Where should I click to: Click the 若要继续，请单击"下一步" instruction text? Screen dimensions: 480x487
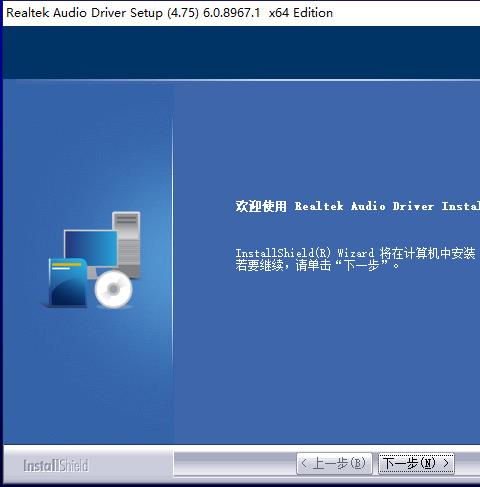tap(317, 266)
